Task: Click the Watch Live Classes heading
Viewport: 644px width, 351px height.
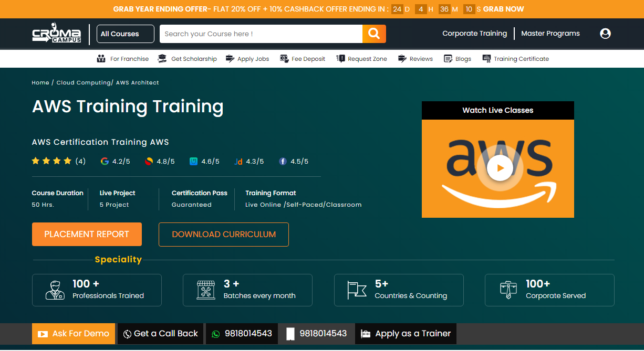Action: pos(498,110)
